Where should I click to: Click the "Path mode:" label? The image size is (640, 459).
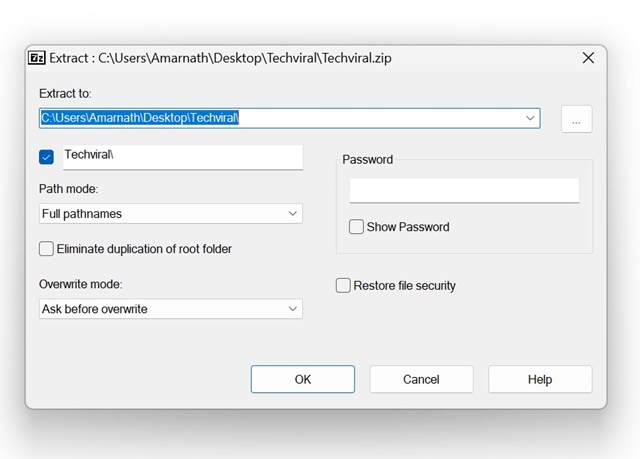click(x=68, y=189)
